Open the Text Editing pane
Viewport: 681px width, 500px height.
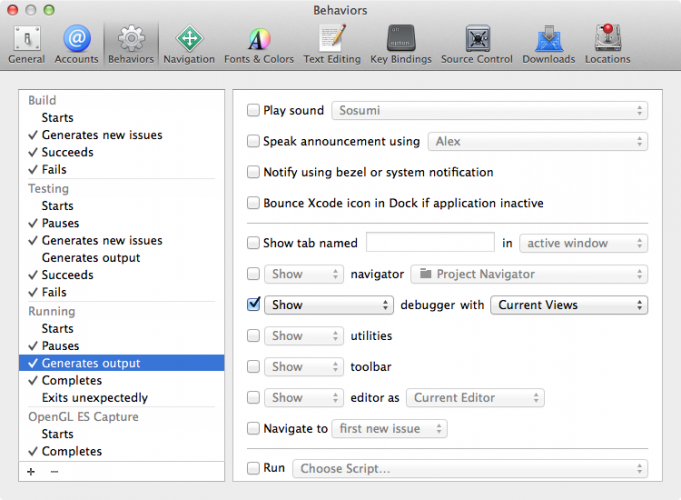(x=332, y=45)
